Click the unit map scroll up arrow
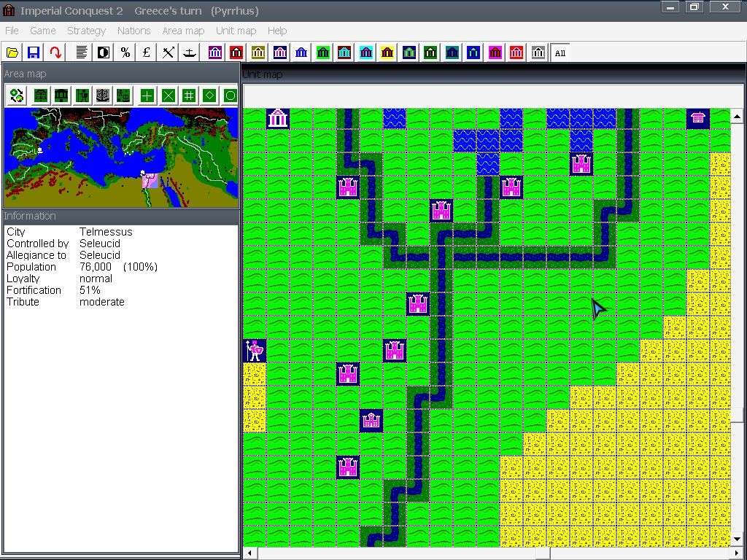 pyautogui.click(x=737, y=116)
